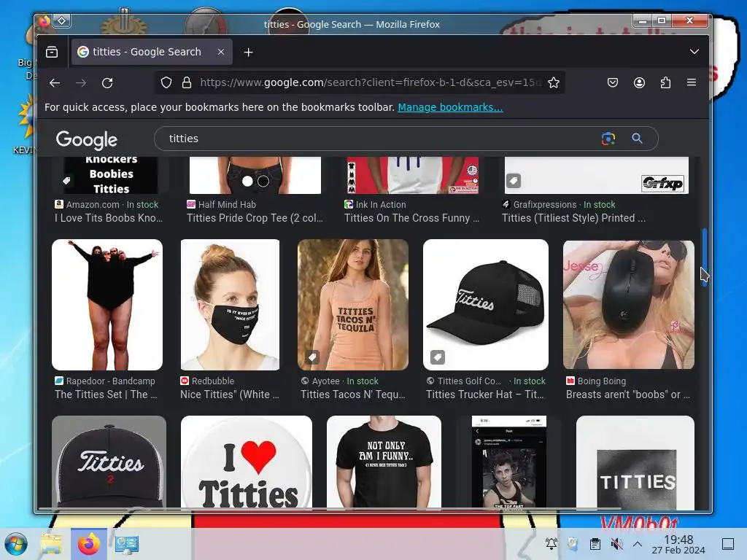Open File Explorer from taskbar

point(51,544)
